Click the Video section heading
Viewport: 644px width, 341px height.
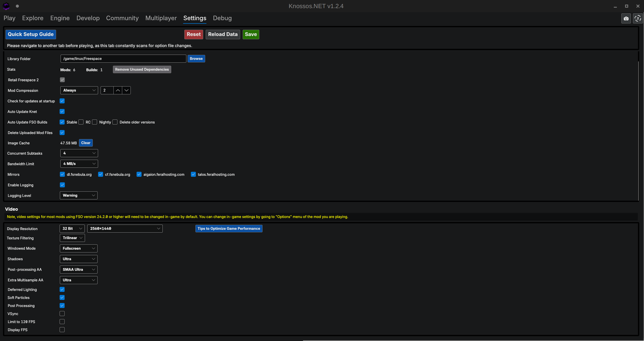point(12,209)
